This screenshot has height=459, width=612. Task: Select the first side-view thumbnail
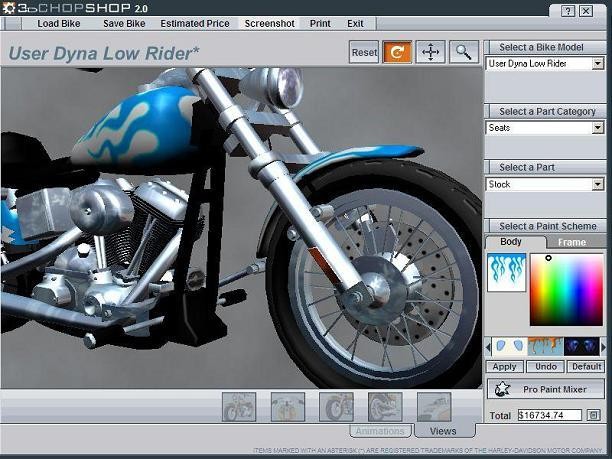(x=239, y=407)
